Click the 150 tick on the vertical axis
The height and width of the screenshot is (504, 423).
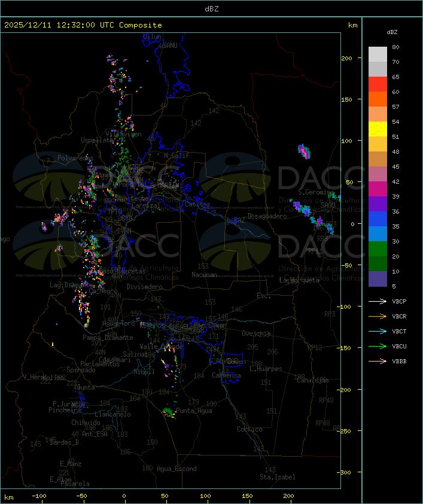pos(346,99)
